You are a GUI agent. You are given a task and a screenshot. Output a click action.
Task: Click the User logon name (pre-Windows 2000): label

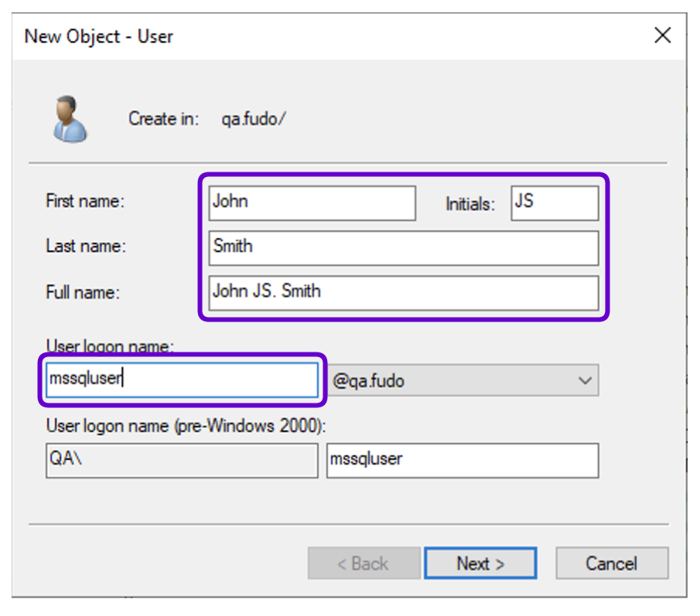(186, 426)
